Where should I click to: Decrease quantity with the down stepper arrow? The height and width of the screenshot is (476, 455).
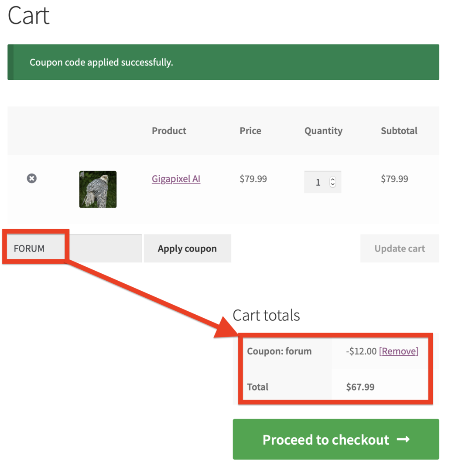pyautogui.click(x=333, y=185)
